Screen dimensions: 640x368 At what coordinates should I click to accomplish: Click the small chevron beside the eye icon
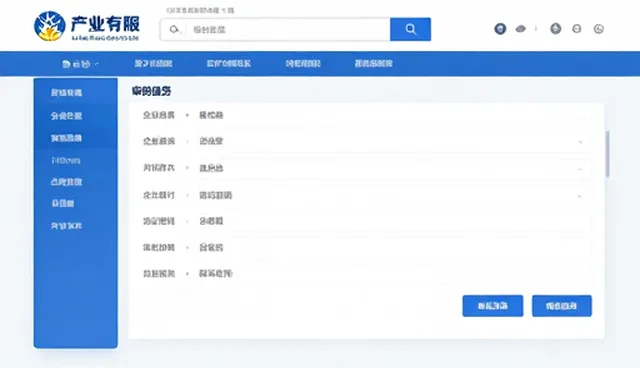tap(536, 29)
